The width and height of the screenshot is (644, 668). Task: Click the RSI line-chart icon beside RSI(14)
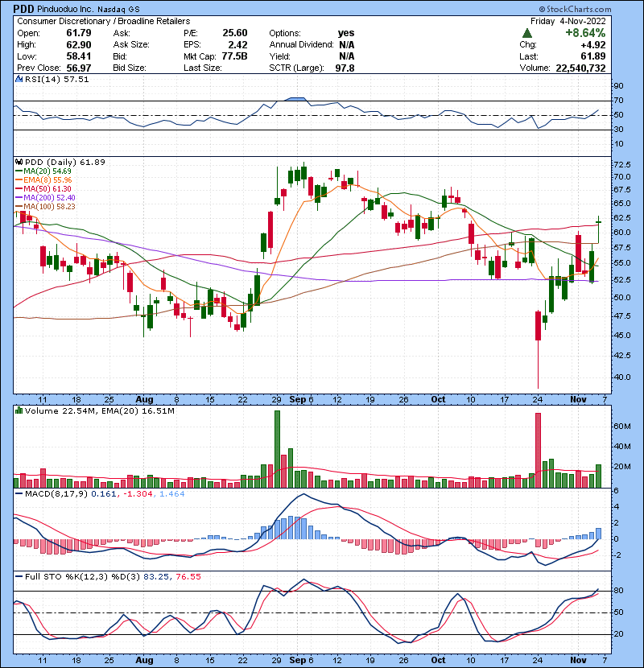tap(19, 79)
